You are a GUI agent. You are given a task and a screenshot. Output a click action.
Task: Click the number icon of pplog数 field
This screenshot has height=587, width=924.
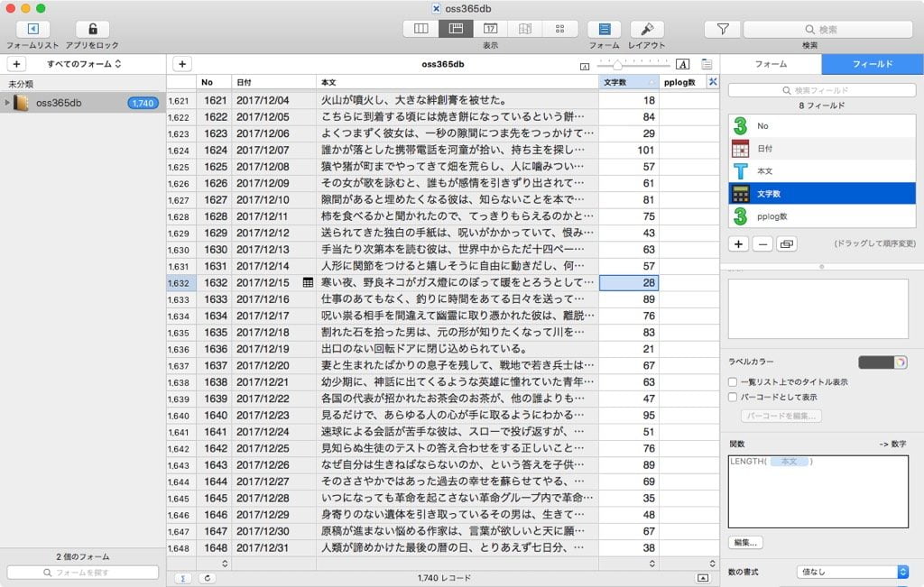(741, 216)
